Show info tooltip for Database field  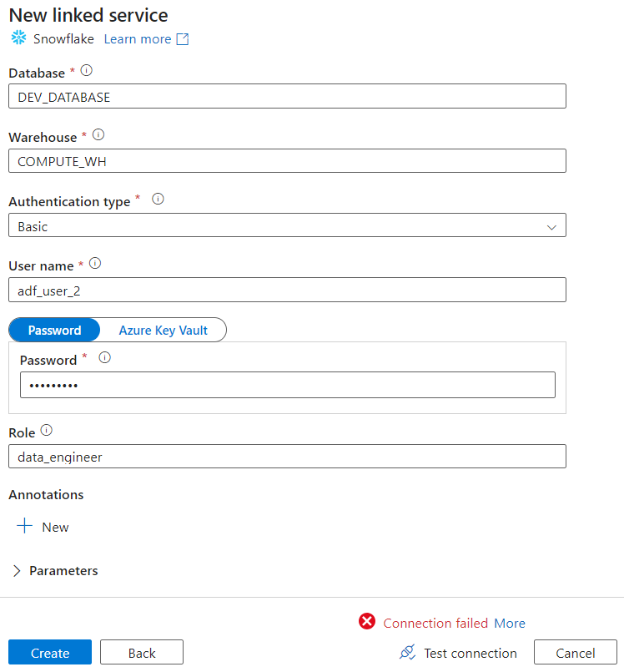[x=87, y=70]
